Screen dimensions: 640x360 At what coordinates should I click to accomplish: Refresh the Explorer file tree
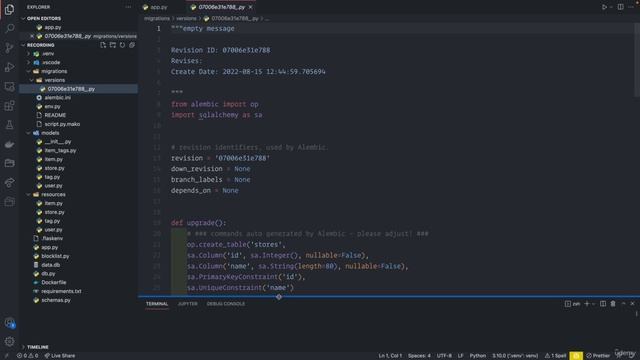[122, 45]
